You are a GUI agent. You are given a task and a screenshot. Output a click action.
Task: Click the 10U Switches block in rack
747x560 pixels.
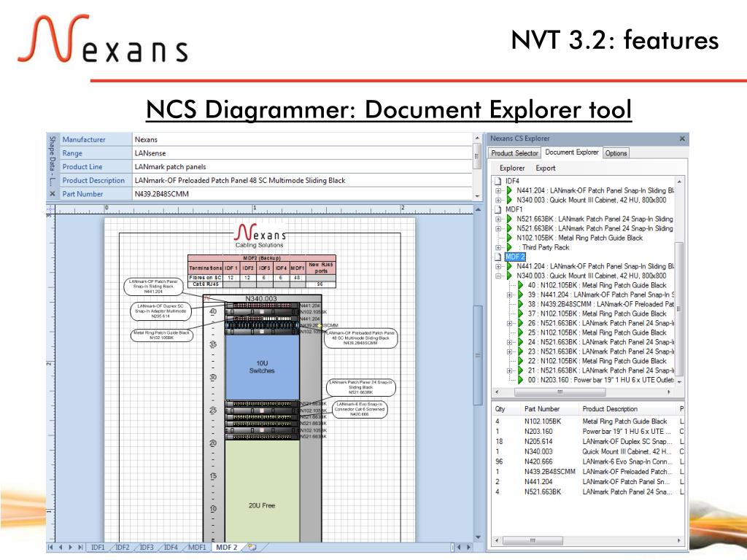[x=262, y=367]
